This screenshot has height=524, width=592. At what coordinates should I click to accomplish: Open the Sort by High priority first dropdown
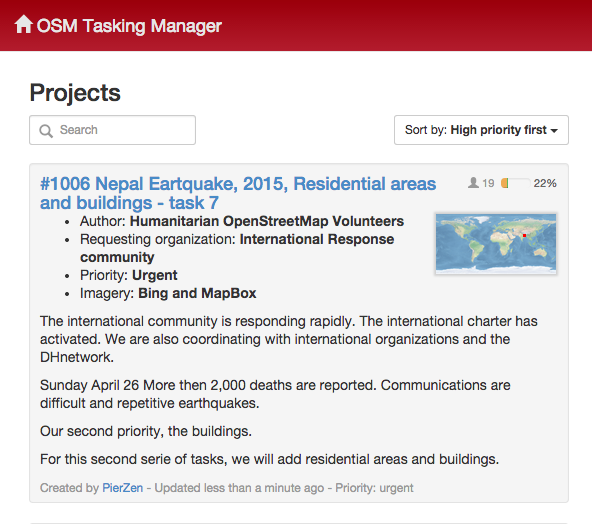pos(481,130)
